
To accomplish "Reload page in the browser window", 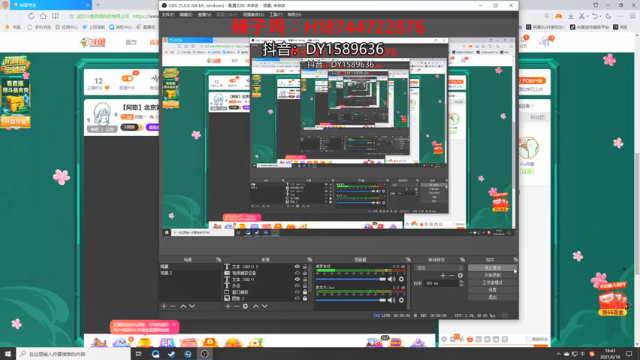I will coord(31,16).
